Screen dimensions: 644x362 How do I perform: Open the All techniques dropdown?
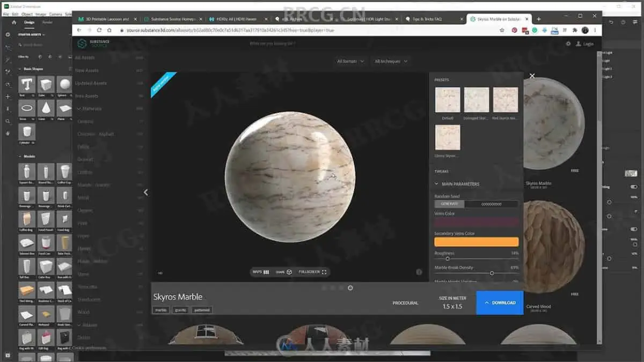tap(391, 61)
